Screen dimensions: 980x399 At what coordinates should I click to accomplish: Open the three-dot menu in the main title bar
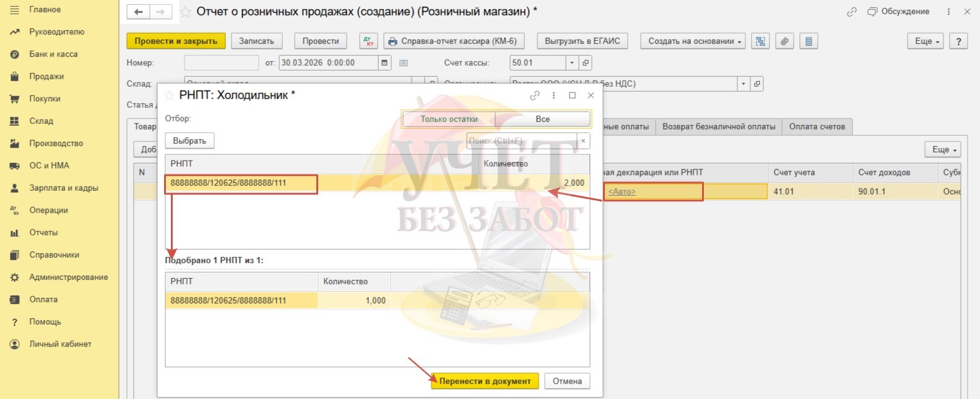point(948,12)
